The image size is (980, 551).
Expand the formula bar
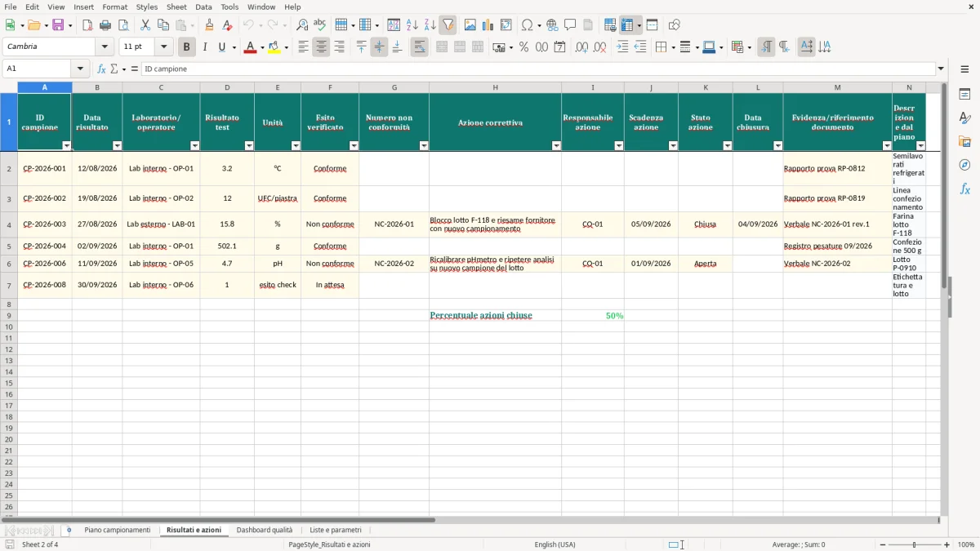tap(941, 69)
